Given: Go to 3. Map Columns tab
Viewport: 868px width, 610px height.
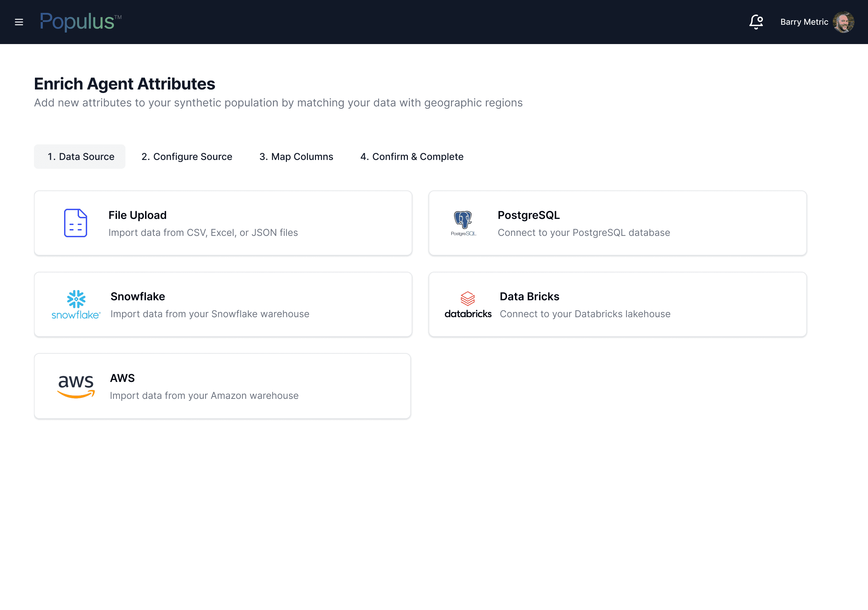Looking at the screenshot, I should tap(296, 157).
